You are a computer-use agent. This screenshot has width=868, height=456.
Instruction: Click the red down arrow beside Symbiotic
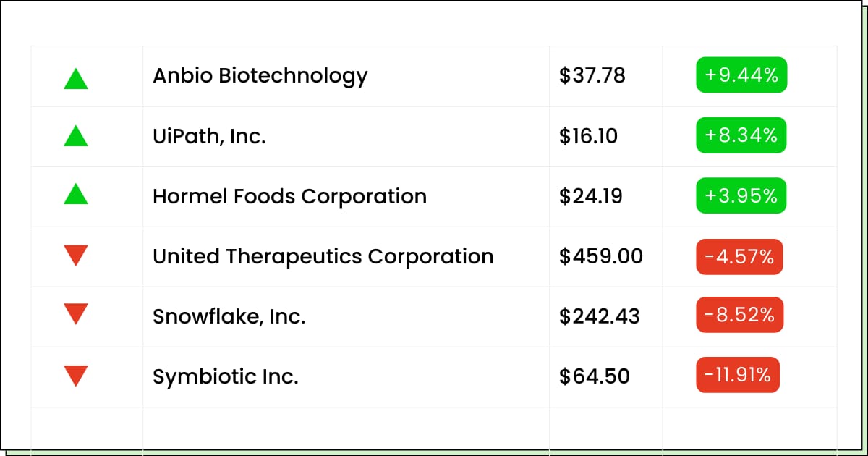click(76, 375)
